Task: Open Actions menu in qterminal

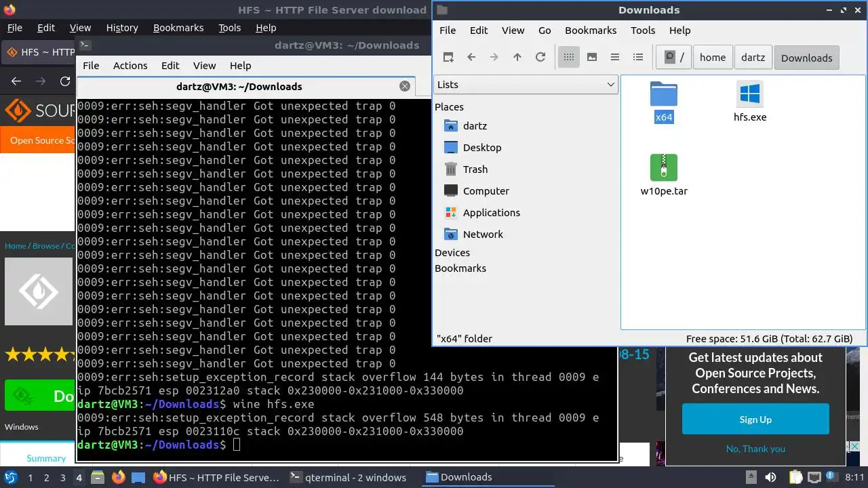Action: (x=130, y=66)
